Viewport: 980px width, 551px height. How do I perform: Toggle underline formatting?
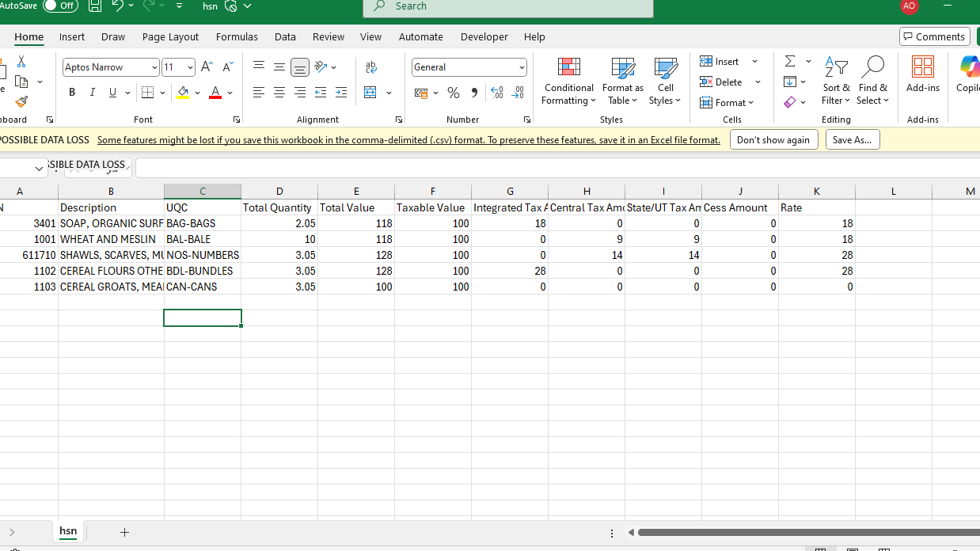[x=111, y=92]
